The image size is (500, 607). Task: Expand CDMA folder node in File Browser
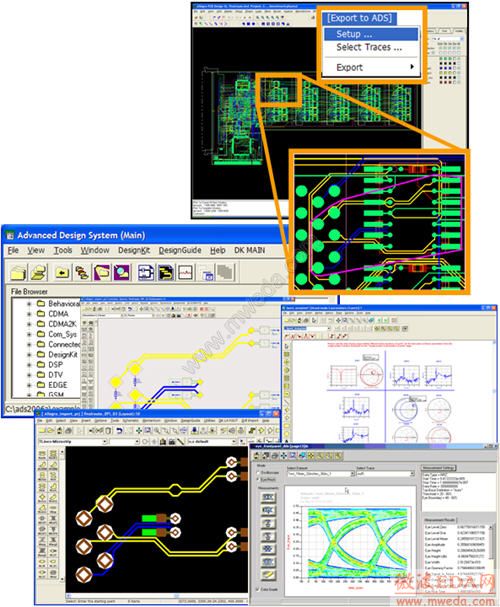(x=29, y=314)
